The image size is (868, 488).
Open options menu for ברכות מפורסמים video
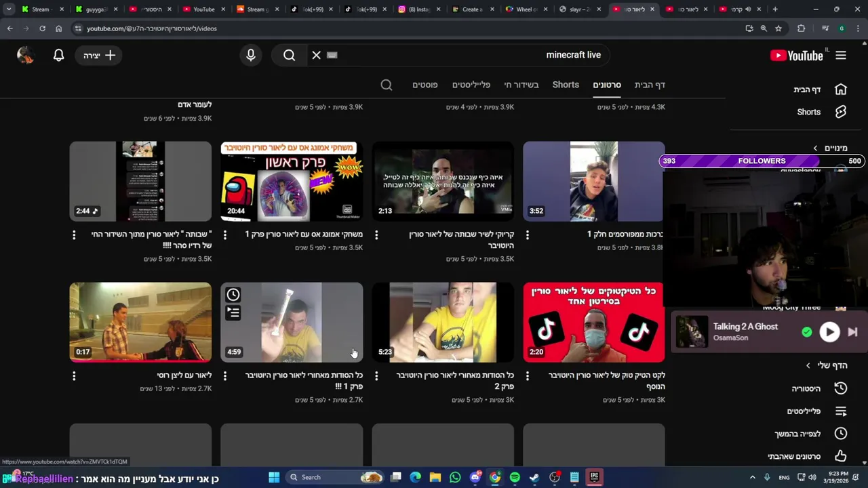528,235
